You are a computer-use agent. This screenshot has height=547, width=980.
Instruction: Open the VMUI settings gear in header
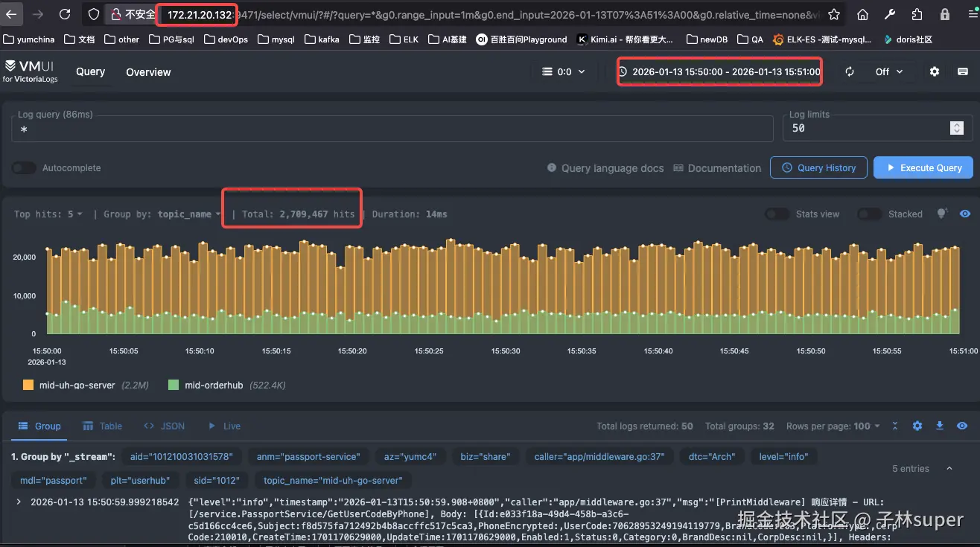pyautogui.click(x=935, y=72)
